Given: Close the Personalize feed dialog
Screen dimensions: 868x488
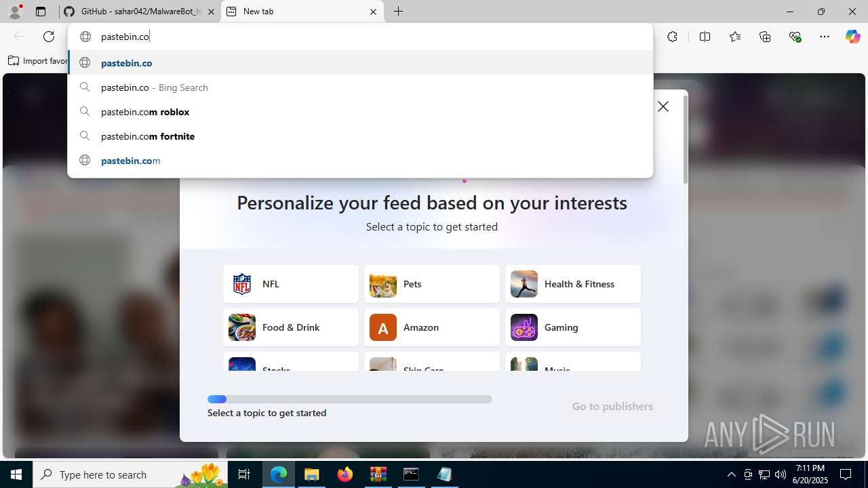Looking at the screenshot, I should point(663,106).
